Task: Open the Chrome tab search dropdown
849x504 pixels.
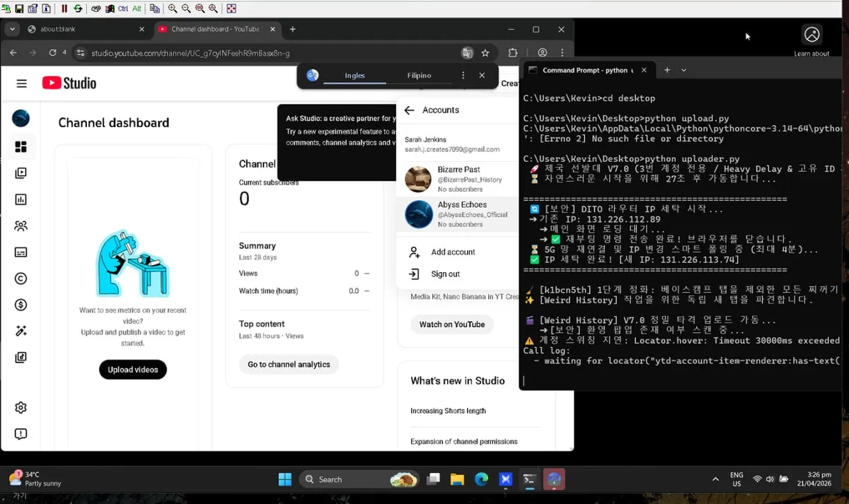Action: tap(12, 29)
